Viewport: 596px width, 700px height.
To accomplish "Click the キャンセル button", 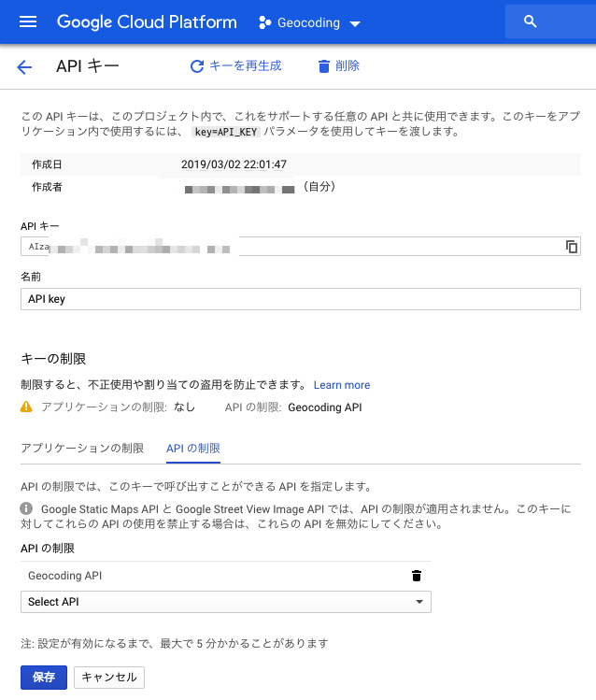I will pos(109,678).
